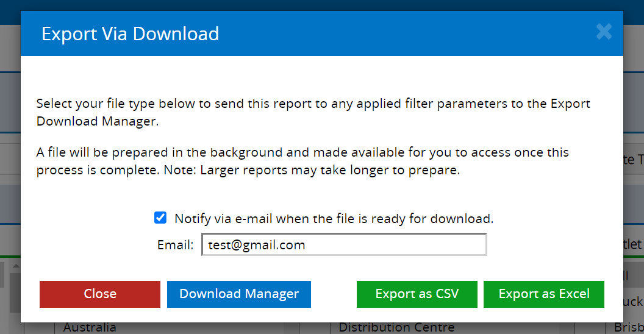Click 'Select your file type below' paragraph
The height and width of the screenshot is (334, 644).
tap(313, 112)
